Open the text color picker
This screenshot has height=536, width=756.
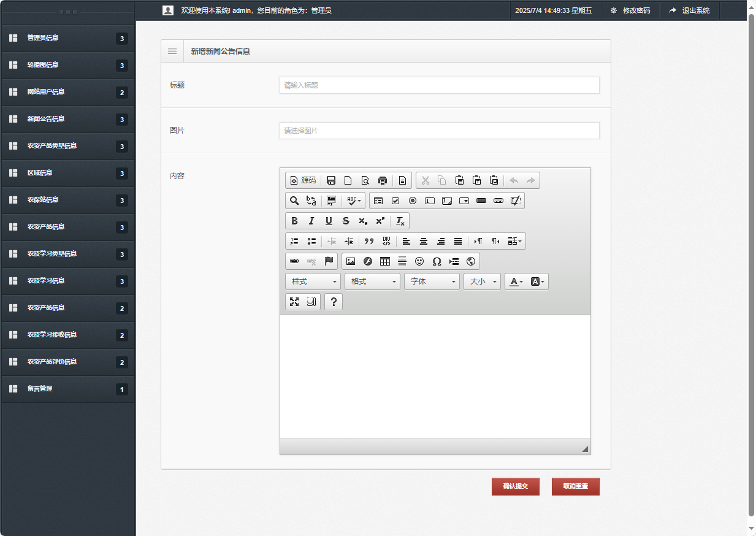516,281
